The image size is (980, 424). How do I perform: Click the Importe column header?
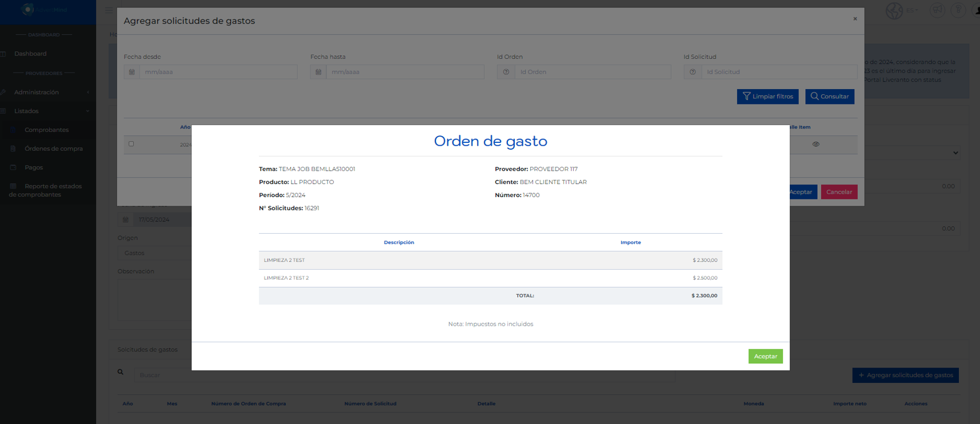(x=631, y=242)
